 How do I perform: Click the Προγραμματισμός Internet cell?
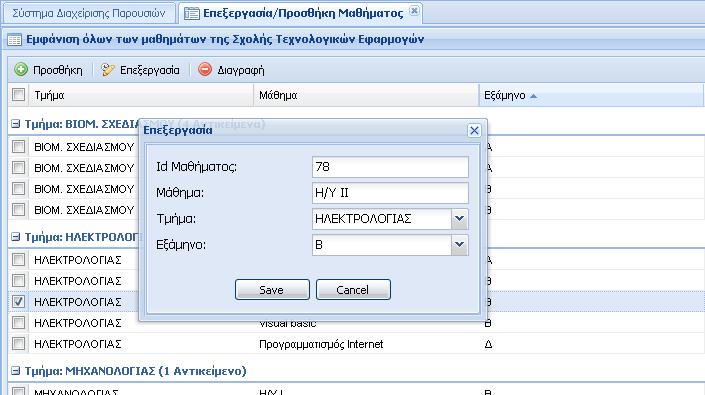[321, 344]
